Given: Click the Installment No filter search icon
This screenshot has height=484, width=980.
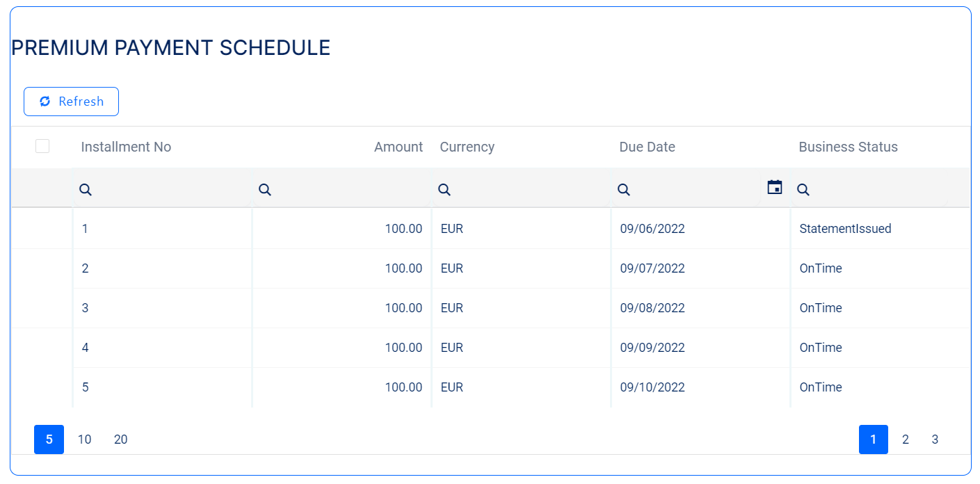Looking at the screenshot, I should coord(86,189).
